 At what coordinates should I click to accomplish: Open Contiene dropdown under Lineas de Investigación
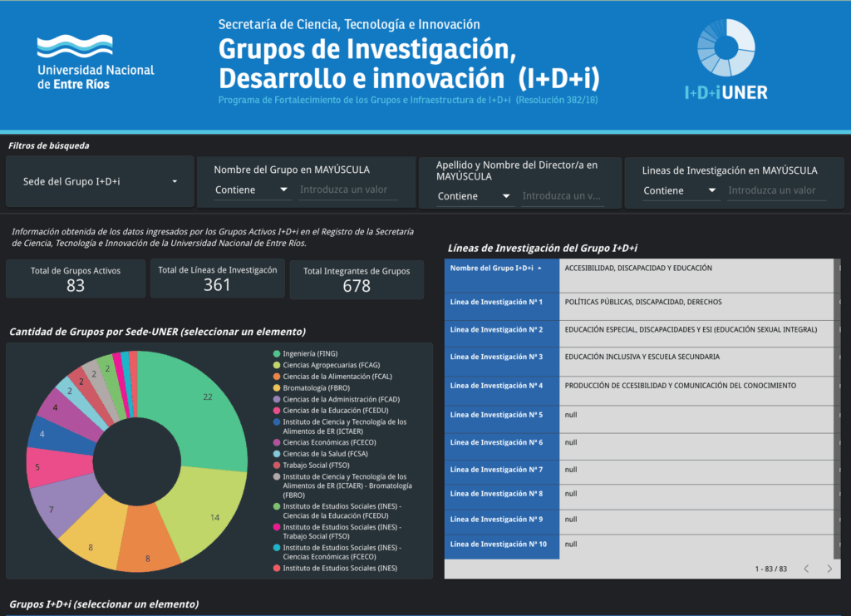point(680,190)
